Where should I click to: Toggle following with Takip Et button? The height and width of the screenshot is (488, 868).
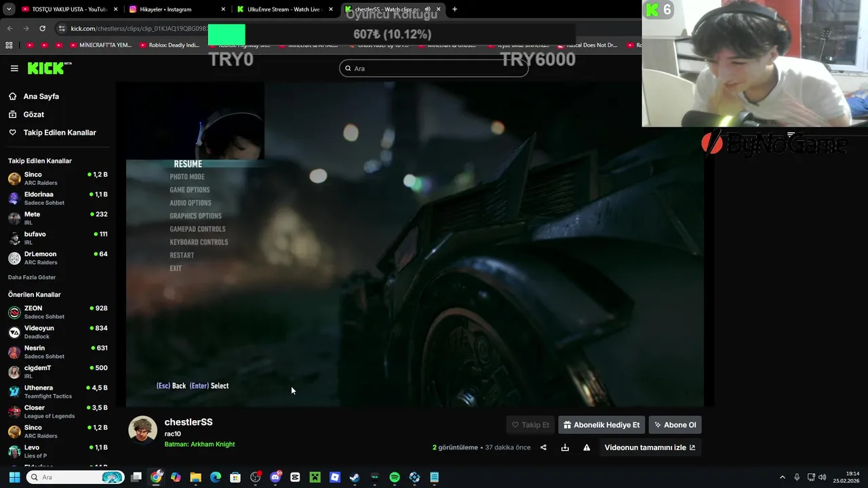531,425
